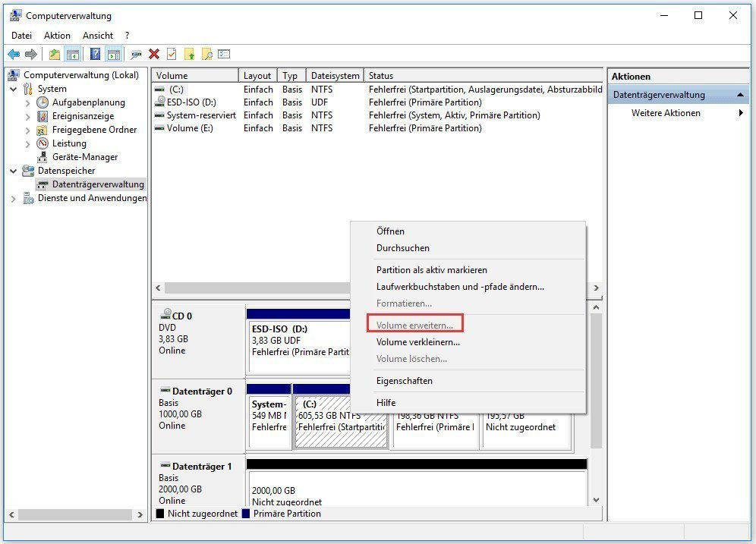Choose Volume verkleinern from context menu

[x=417, y=342]
